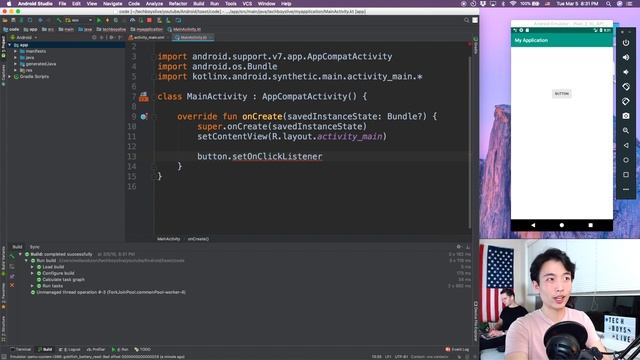
Task: Collapse 'Build: completed successfully' node
Action: 20,254
